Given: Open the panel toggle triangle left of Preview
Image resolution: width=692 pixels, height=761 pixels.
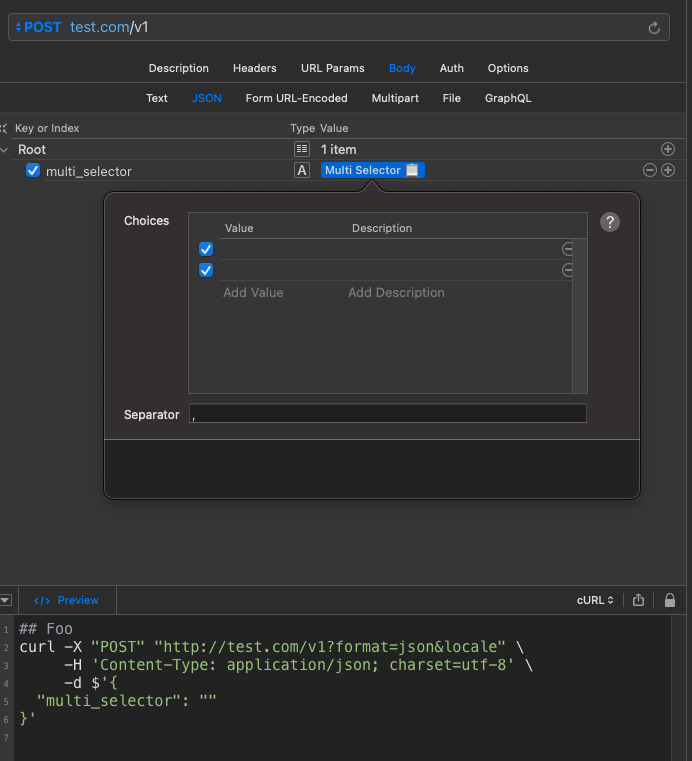Looking at the screenshot, I should pyautogui.click(x=6, y=600).
